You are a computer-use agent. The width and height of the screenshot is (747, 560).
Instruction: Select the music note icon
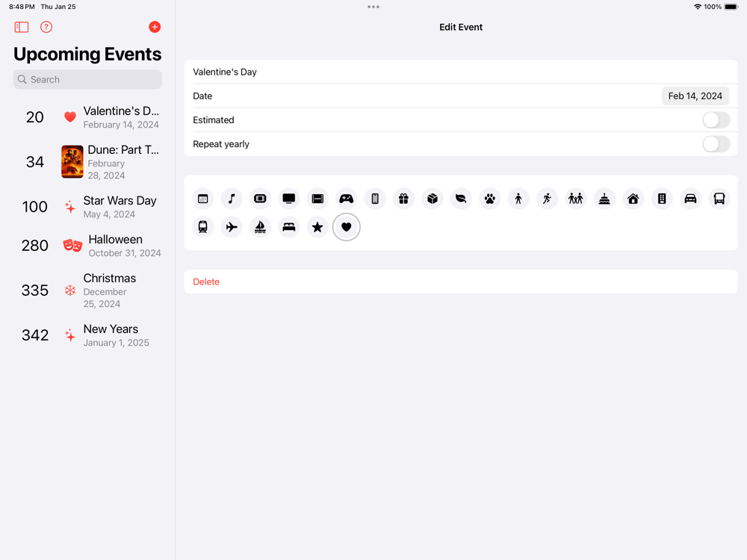click(232, 199)
